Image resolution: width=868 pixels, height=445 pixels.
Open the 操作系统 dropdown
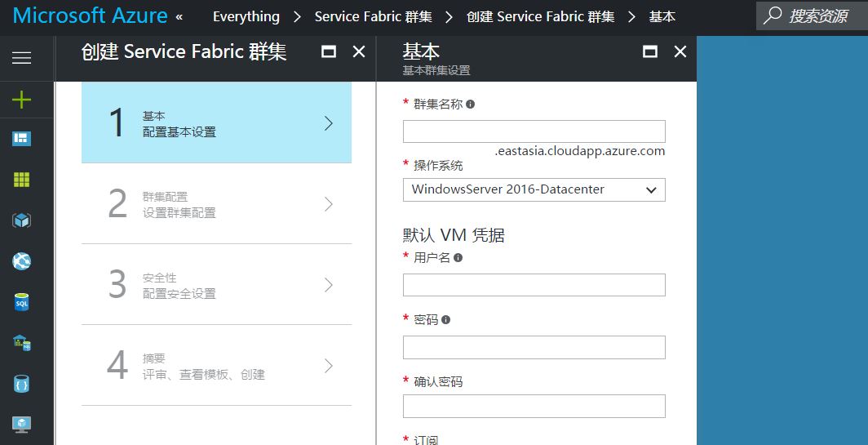[x=534, y=189]
